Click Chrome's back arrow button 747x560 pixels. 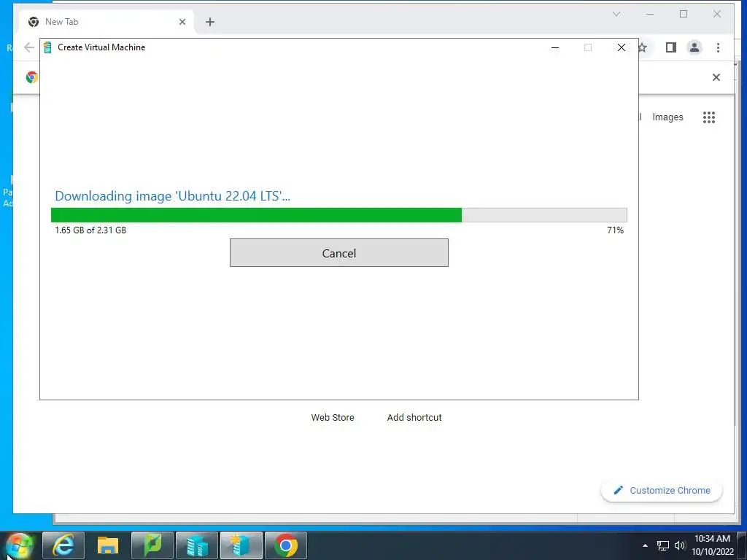pyautogui.click(x=29, y=47)
